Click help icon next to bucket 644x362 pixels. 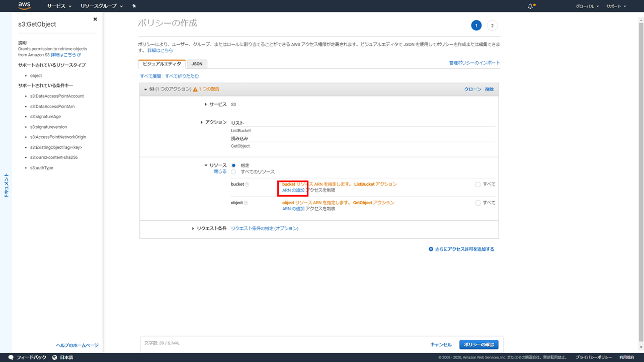[x=247, y=185]
